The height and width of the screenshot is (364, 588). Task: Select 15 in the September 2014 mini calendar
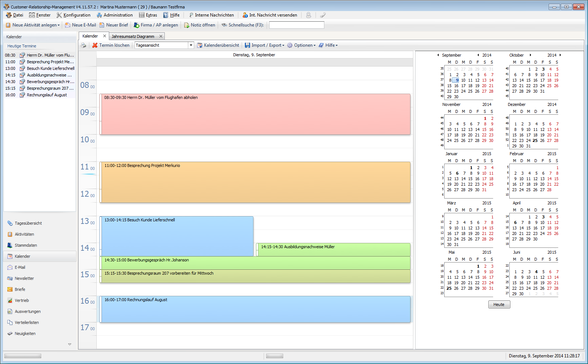[449, 86]
